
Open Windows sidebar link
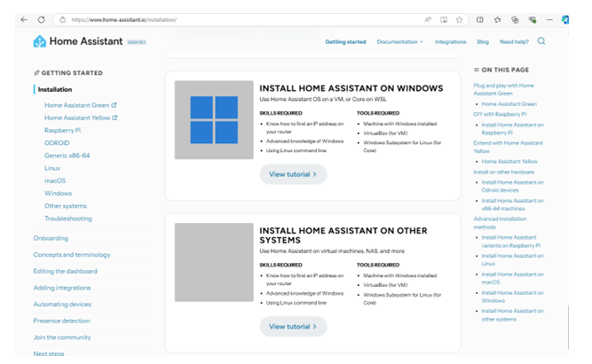58,193
